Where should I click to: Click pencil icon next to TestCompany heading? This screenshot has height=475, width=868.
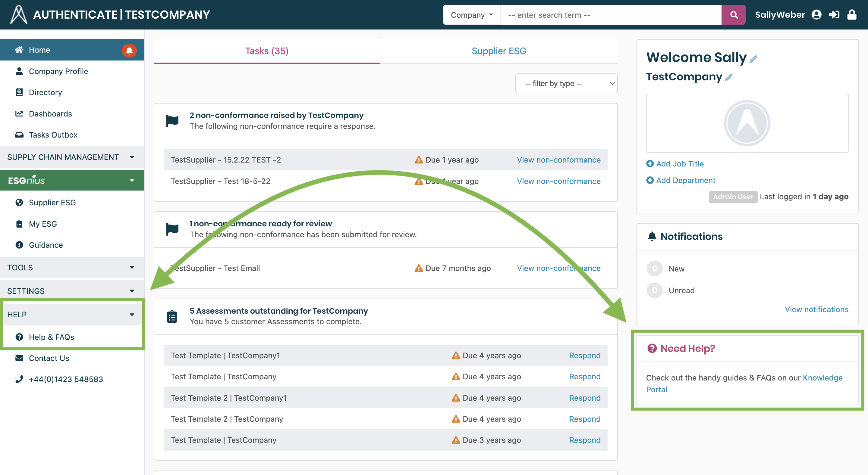click(x=729, y=78)
